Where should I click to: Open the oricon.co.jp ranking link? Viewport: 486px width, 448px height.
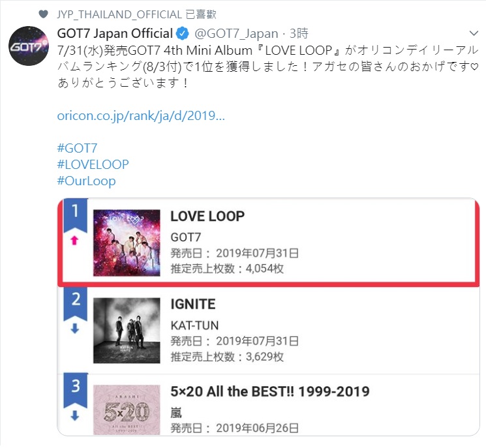coord(141,116)
